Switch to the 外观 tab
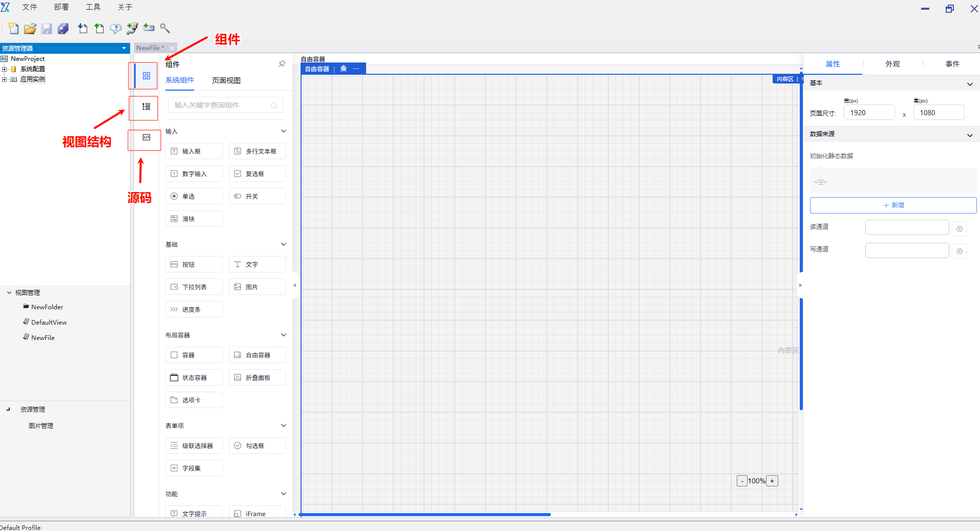The width and height of the screenshot is (980, 531). (892, 64)
